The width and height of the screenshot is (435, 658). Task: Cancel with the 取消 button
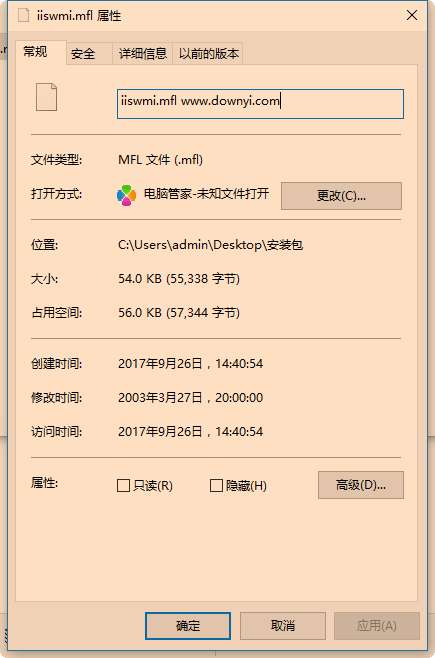click(283, 626)
